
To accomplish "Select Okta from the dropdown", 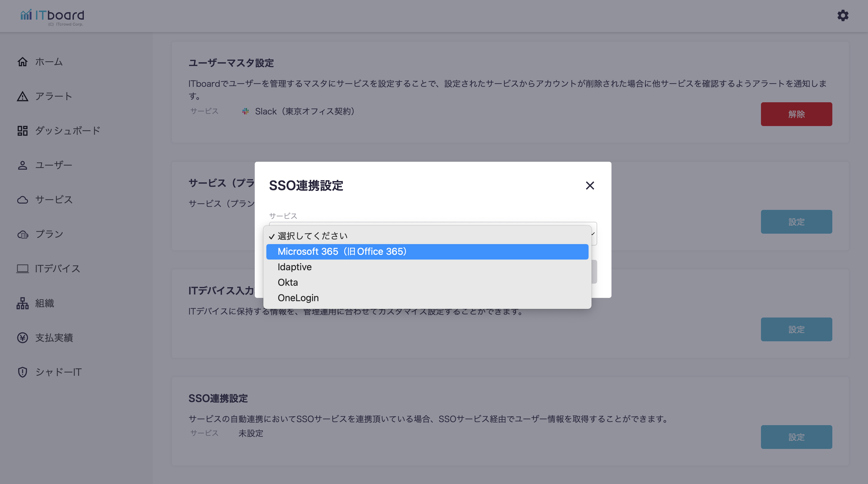I will [288, 282].
